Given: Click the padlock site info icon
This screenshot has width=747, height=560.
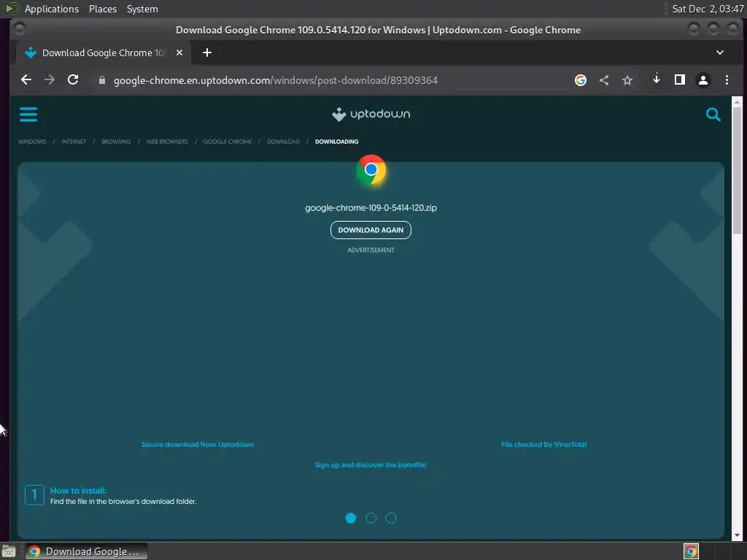Looking at the screenshot, I should tap(101, 80).
